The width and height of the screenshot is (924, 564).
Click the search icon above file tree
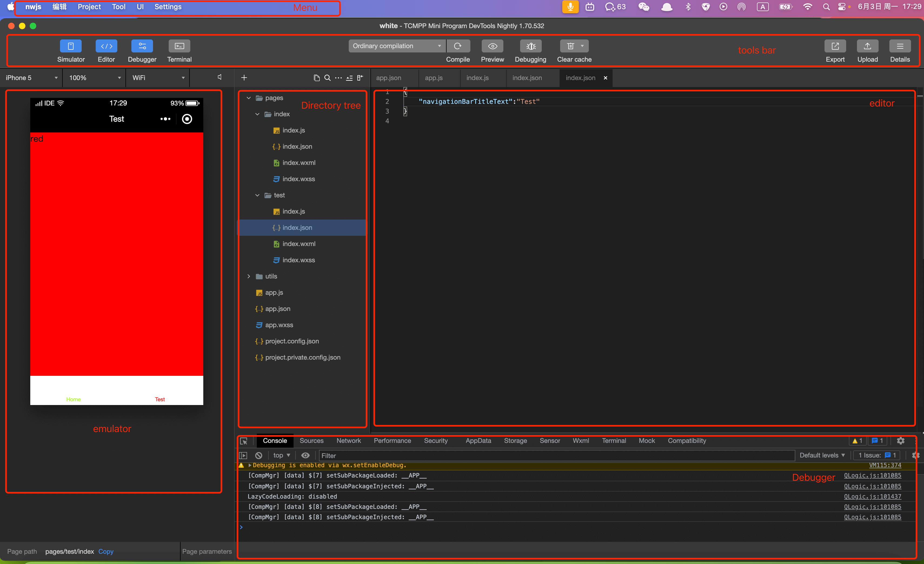327,78
